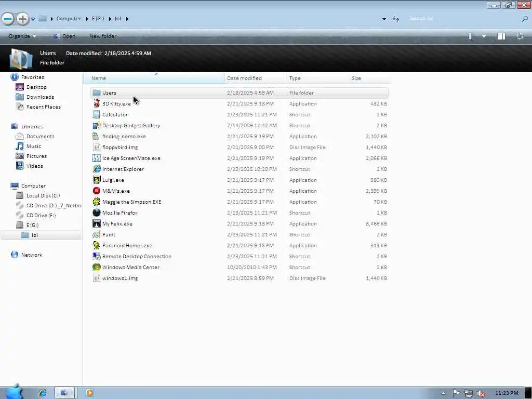The height and width of the screenshot is (399, 532).
Task: Select the 3D Kitty.exe icon
Action: point(97,103)
